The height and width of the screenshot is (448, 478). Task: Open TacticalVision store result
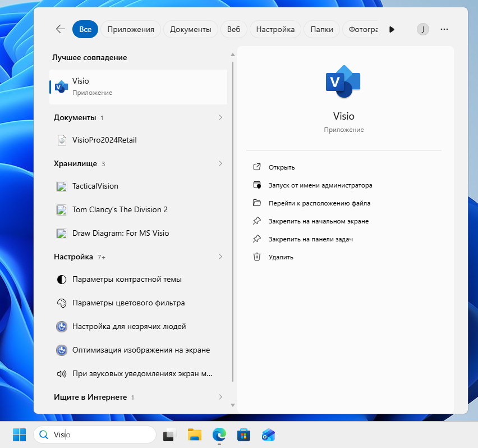coord(139,186)
